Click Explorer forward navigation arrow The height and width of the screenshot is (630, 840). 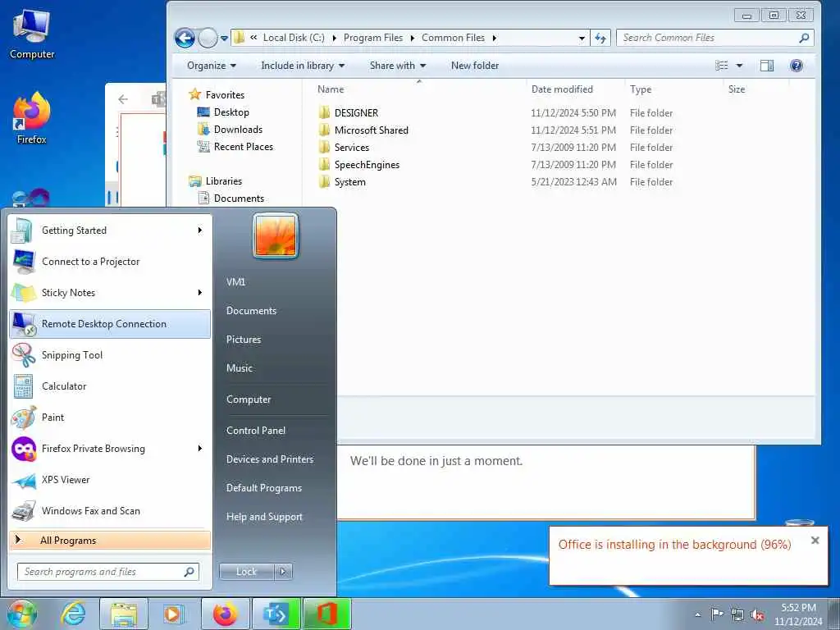208,38
